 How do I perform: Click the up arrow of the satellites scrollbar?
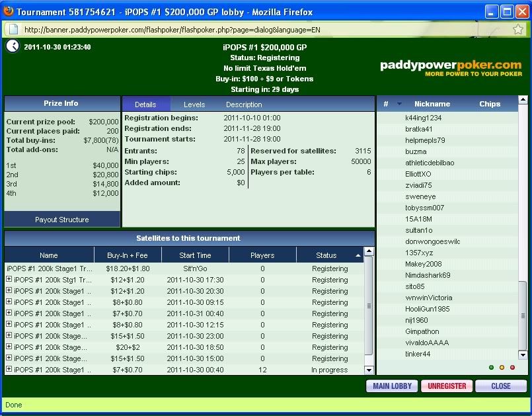tap(369, 251)
